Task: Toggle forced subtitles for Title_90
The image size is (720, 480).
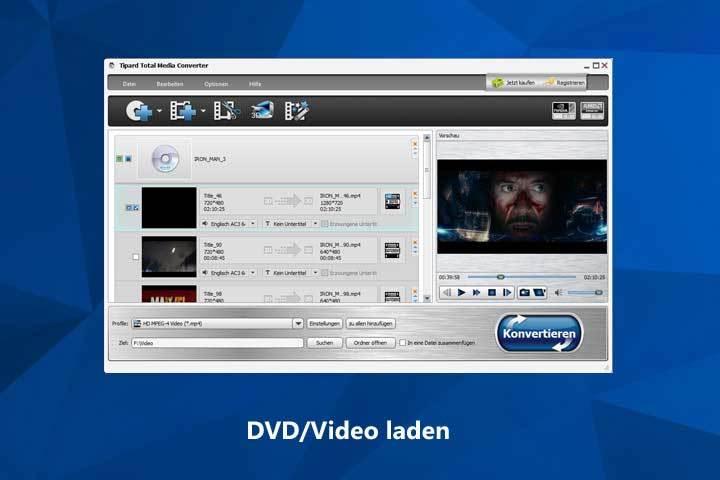Action: pyautogui.click(x=325, y=273)
